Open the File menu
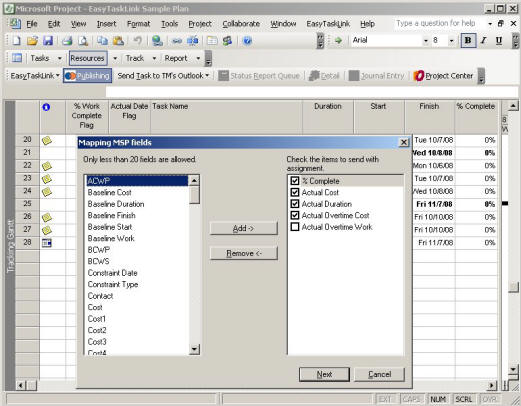The image size is (521, 406). tap(32, 24)
